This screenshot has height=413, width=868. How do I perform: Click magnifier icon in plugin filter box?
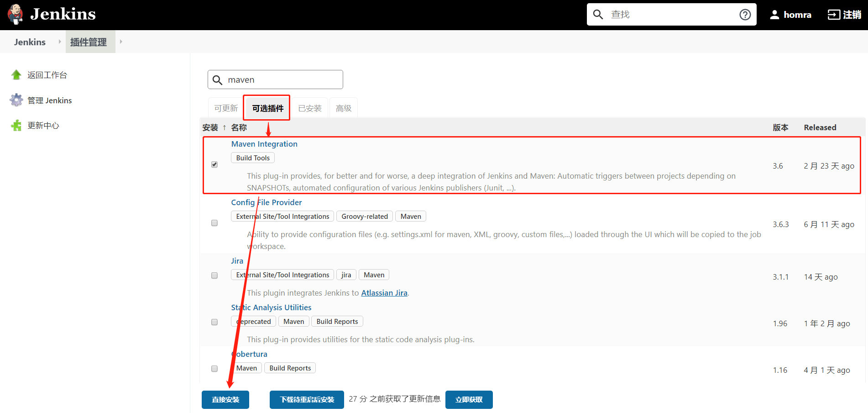pyautogui.click(x=218, y=80)
